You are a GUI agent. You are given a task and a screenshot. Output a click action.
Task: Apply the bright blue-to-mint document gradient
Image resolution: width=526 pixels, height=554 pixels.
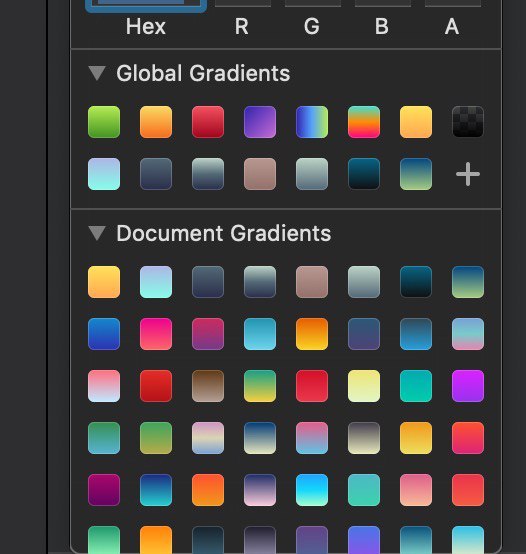[x=312, y=490]
